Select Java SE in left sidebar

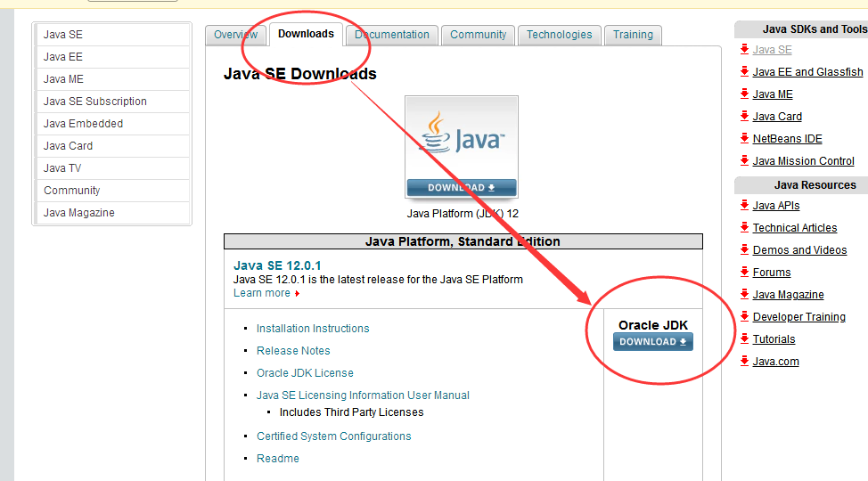[112, 35]
